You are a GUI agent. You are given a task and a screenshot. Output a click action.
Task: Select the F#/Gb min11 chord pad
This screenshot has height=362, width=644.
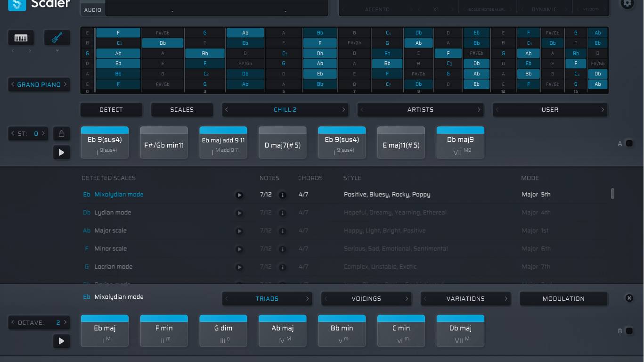(x=164, y=142)
